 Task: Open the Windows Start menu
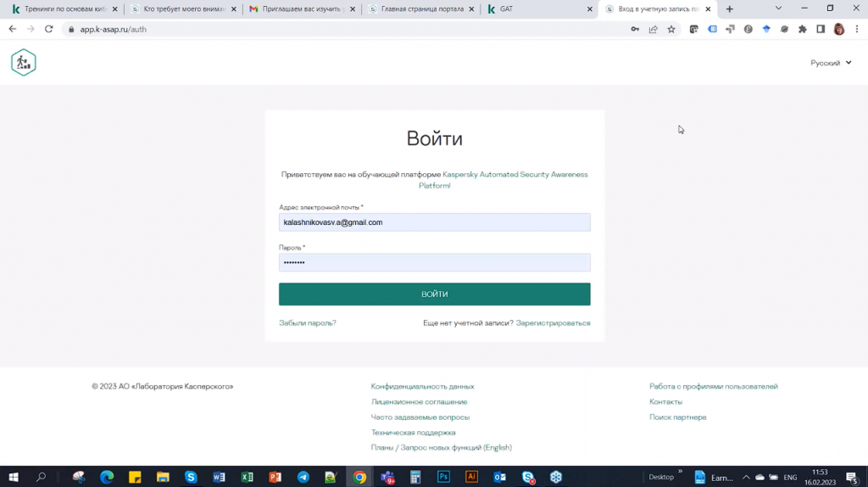coord(14,477)
